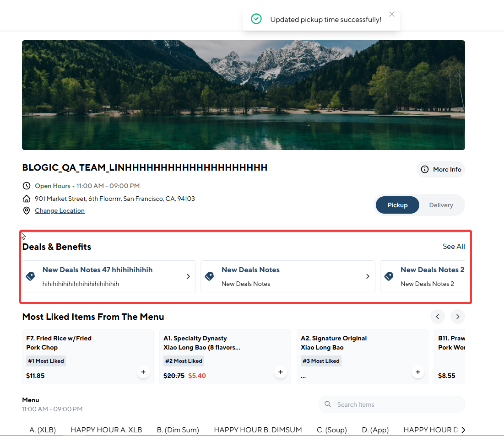Expand the New Deals Notes 47 deal arrow
Screen dimensions: 504x436
188,276
